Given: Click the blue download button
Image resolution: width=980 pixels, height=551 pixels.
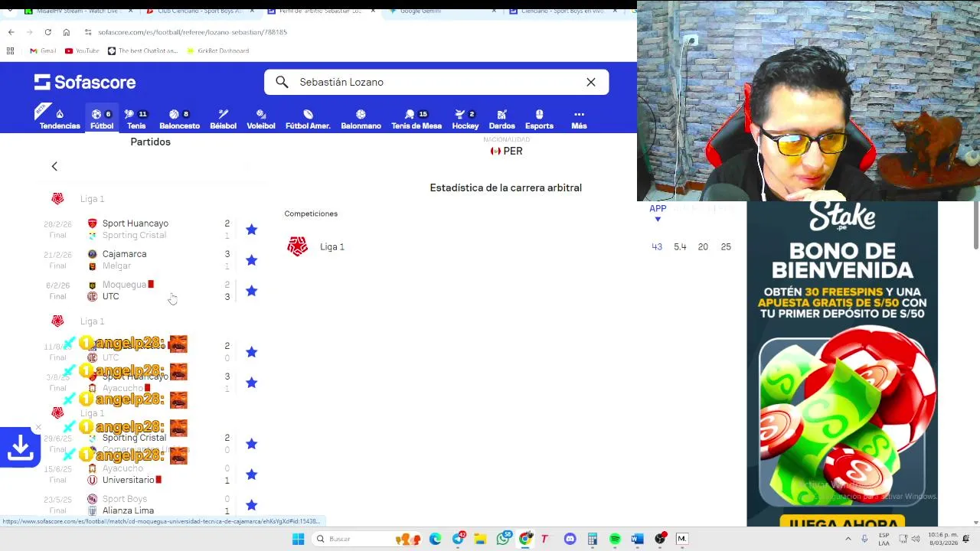Looking at the screenshot, I should coord(20,447).
